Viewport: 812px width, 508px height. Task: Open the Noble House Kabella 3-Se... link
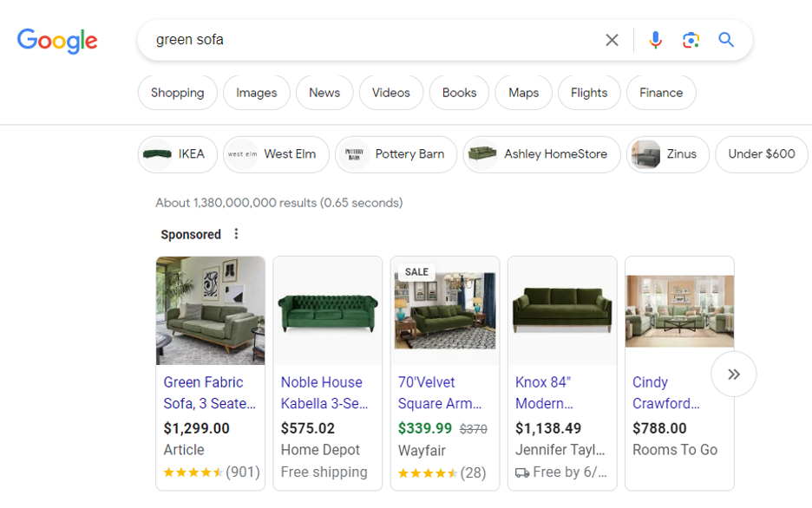324,393
